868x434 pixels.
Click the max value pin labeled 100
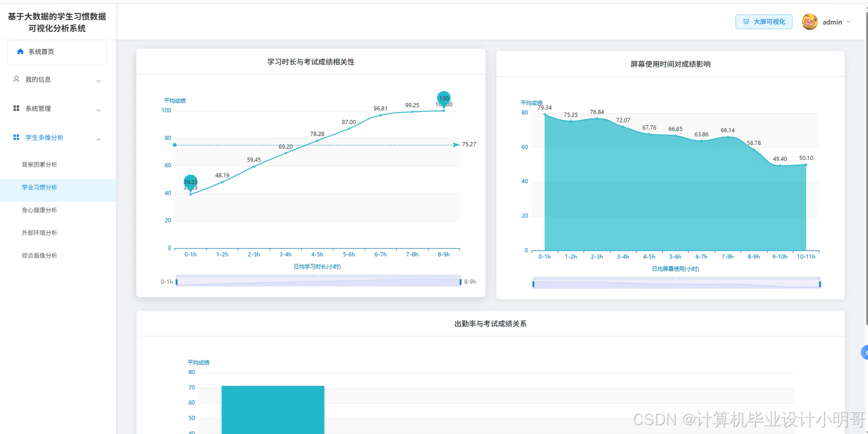(x=444, y=99)
